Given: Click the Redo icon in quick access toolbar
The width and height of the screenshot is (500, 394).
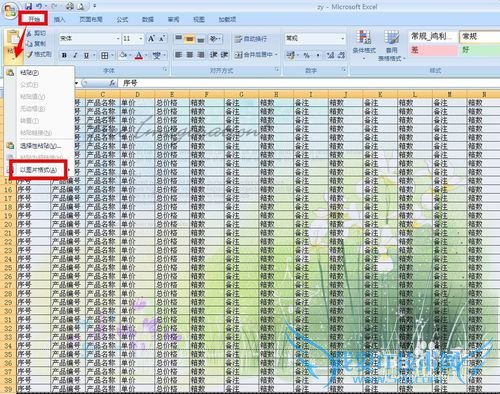Looking at the screenshot, I should pos(53,6).
